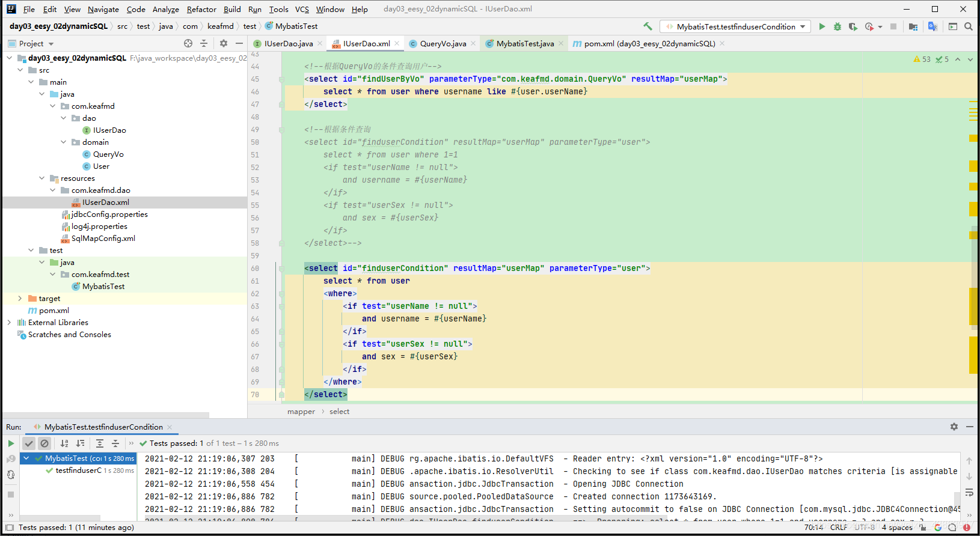Expand the target folder
980x536 pixels.
20,299
